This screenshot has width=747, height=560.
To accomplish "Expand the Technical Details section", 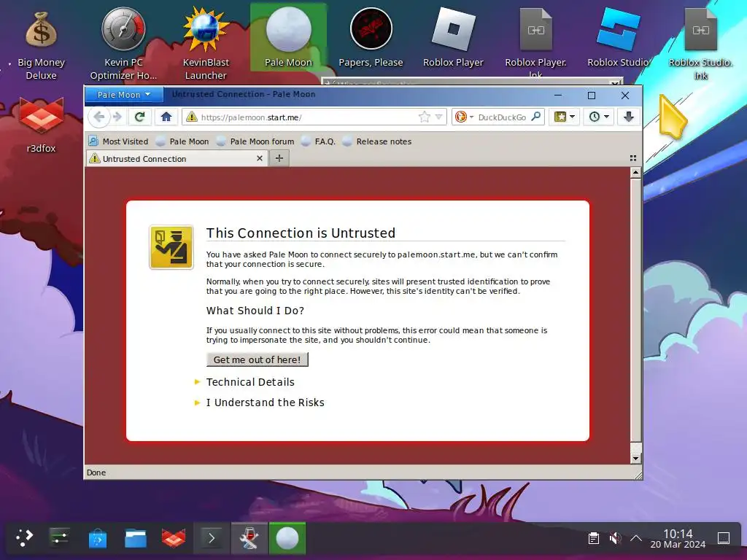I will click(x=250, y=382).
